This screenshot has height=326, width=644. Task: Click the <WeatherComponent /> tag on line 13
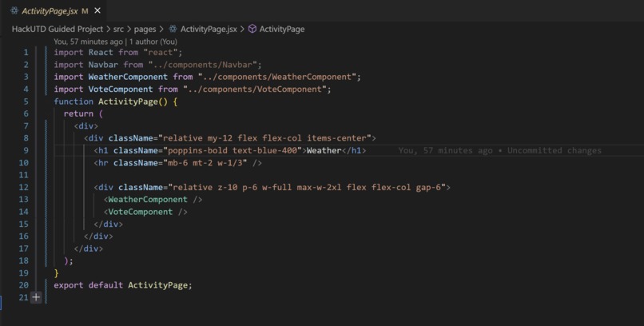click(153, 200)
